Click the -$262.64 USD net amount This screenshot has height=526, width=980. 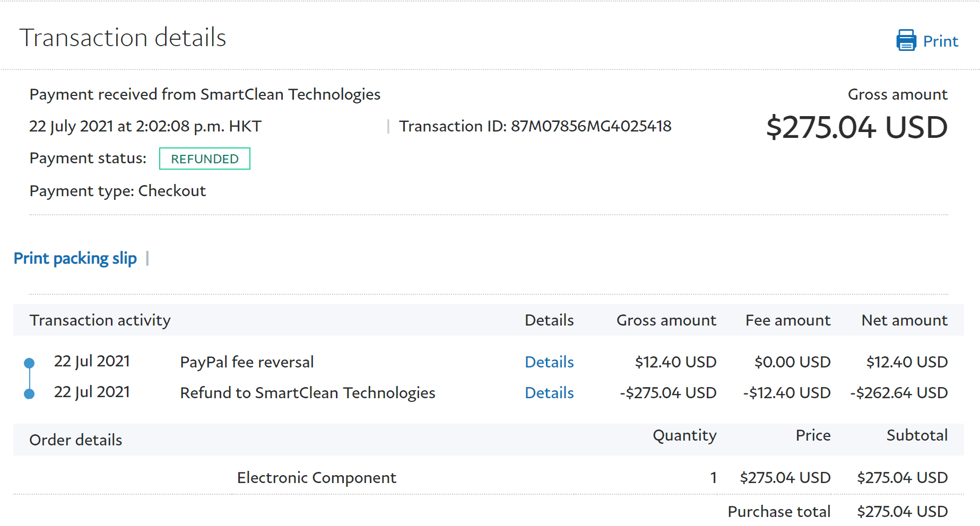pos(898,393)
